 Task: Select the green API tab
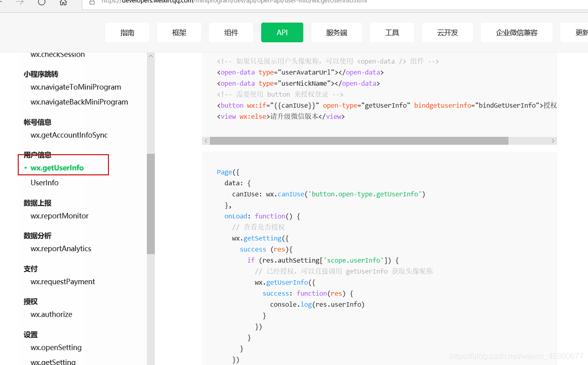(282, 33)
